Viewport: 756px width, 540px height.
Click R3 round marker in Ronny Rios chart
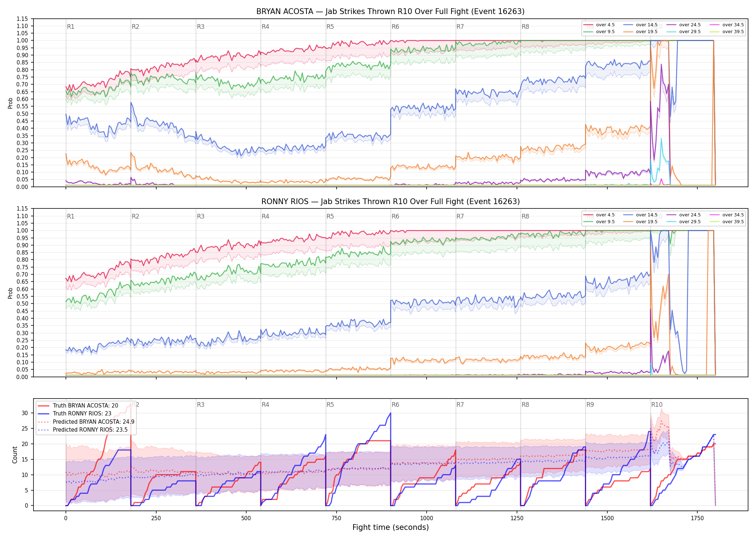click(201, 216)
